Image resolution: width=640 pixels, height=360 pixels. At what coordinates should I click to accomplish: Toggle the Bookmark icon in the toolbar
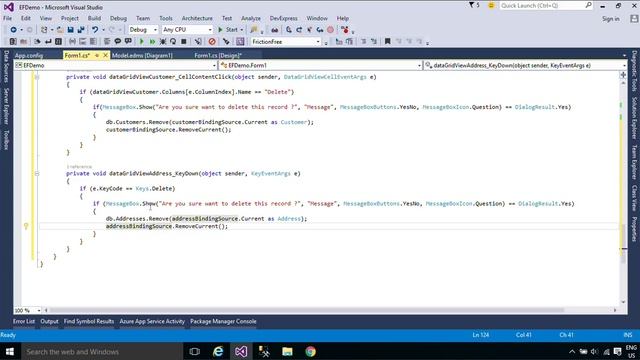click(388, 42)
